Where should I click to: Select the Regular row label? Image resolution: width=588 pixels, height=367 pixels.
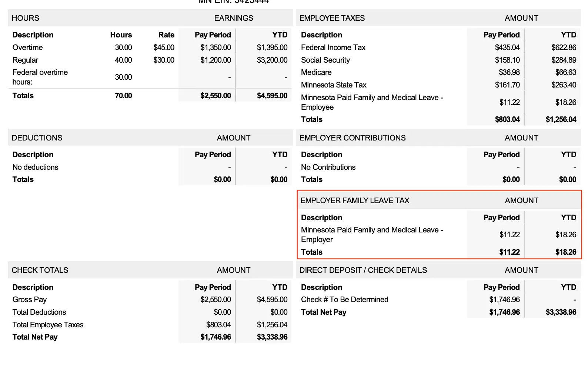[25, 60]
